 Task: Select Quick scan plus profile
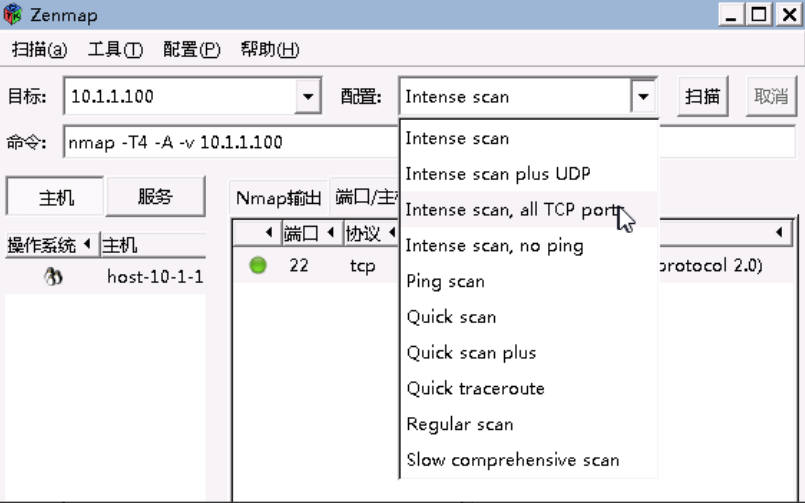click(529, 353)
